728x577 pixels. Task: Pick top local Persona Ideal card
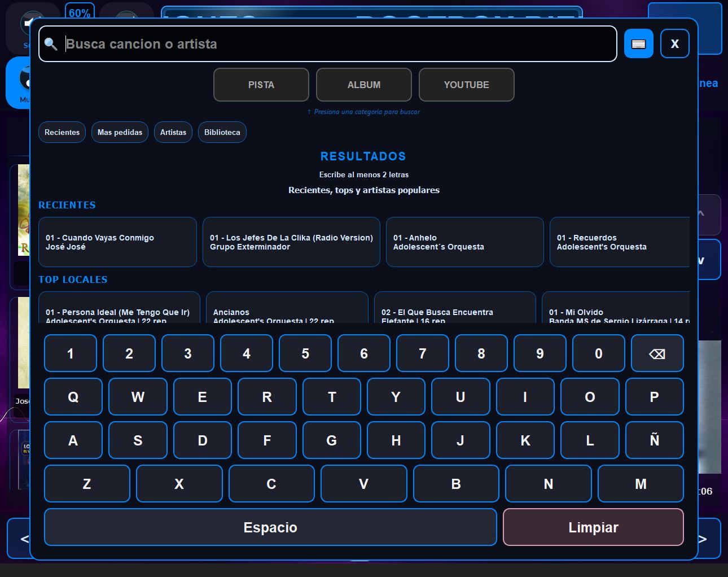pyautogui.click(x=119, y=308)
